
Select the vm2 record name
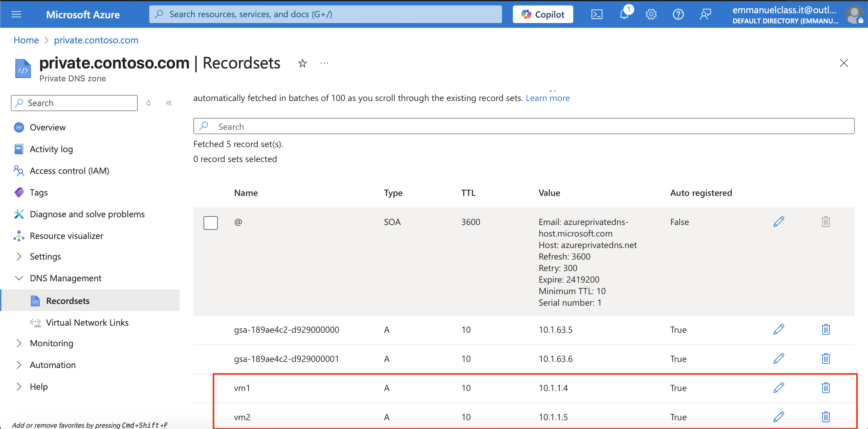pyautogui.click(x=242, y=417)
